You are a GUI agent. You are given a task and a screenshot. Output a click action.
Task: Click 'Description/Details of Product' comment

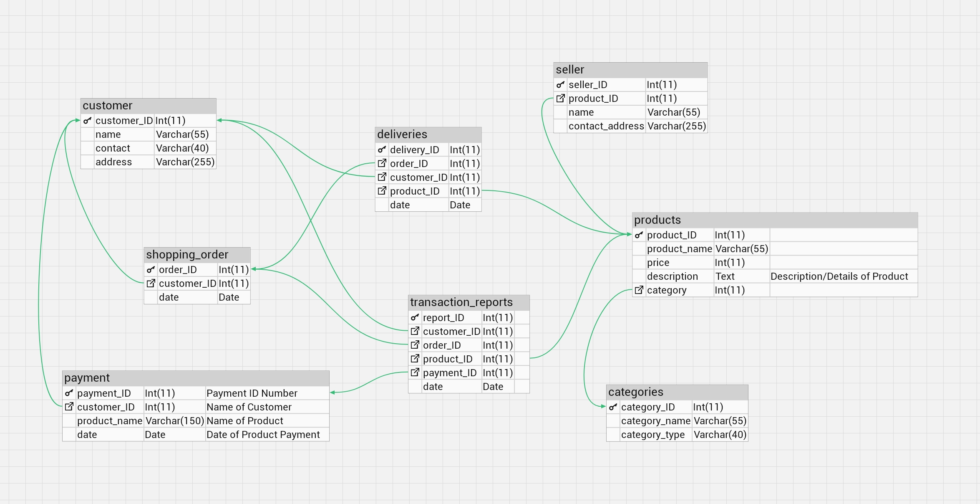click(x=839, y=276)
